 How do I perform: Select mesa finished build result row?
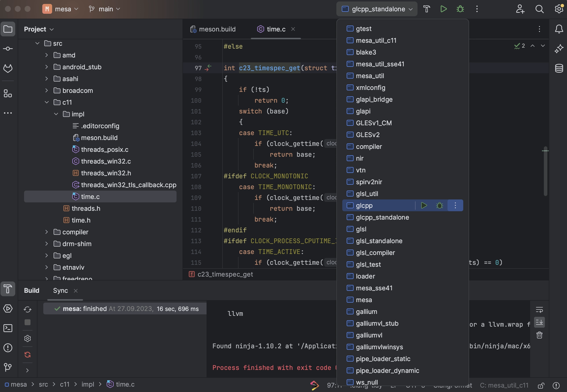(x=125, y=309)
